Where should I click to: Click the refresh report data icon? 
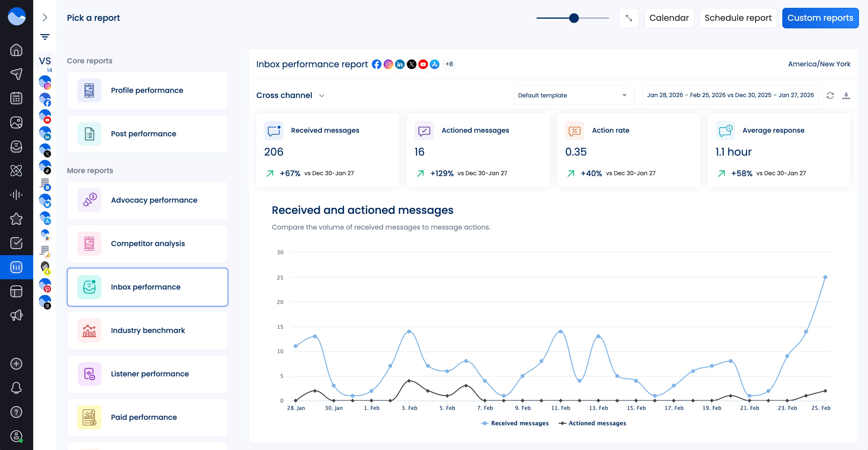pyautogui.click(x=830, y=95)
